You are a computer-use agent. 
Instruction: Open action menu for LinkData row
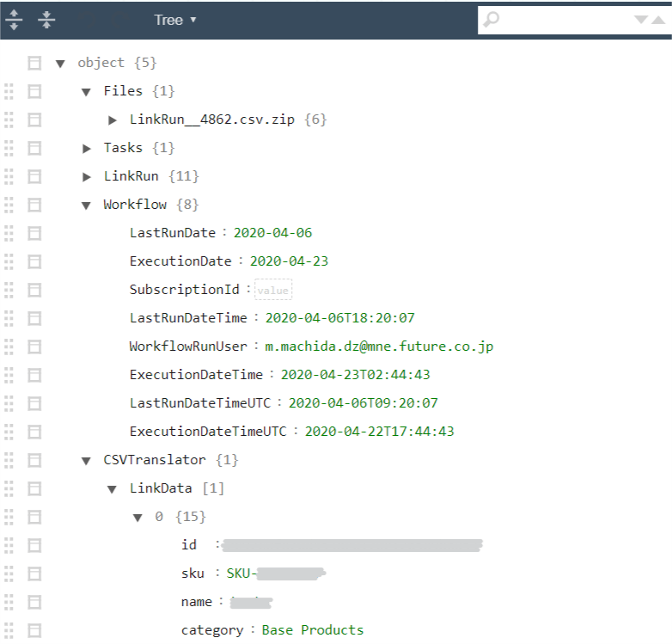coord(34,488)
